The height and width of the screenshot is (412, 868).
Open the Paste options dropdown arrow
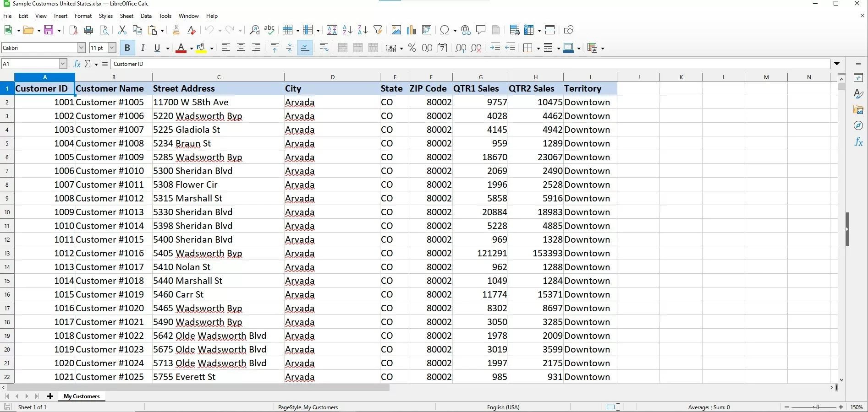click(x=163, y=31)
